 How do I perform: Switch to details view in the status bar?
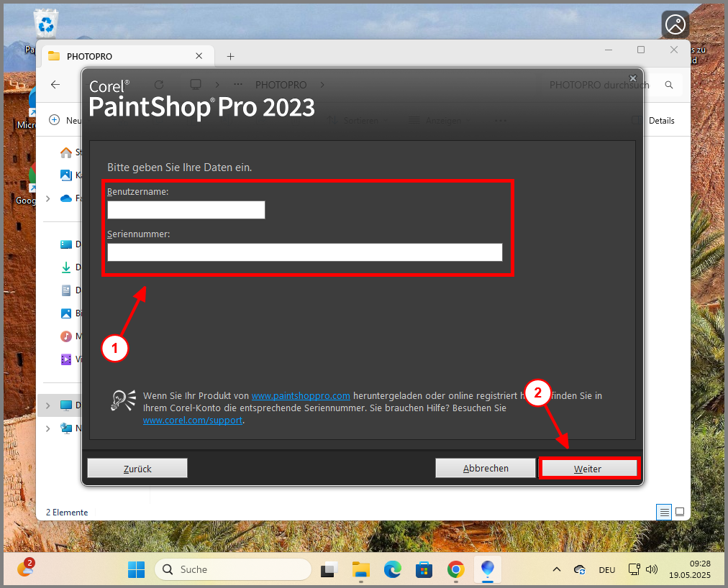[663, 512]
